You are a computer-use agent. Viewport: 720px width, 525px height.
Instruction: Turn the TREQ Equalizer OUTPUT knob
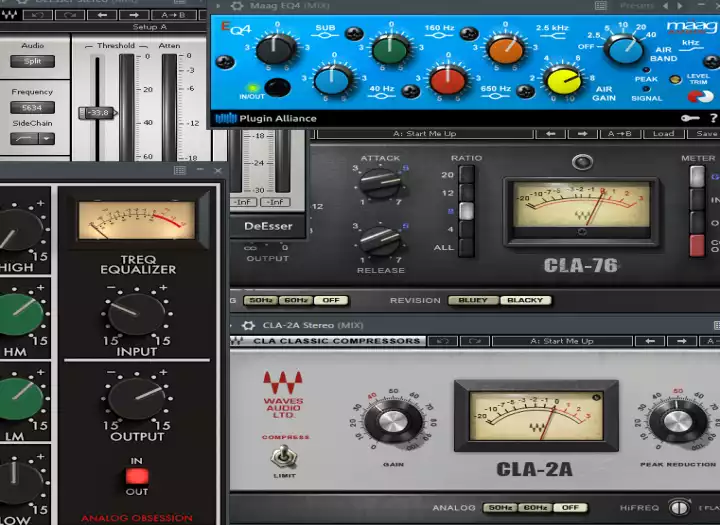(x=136, y=400)
